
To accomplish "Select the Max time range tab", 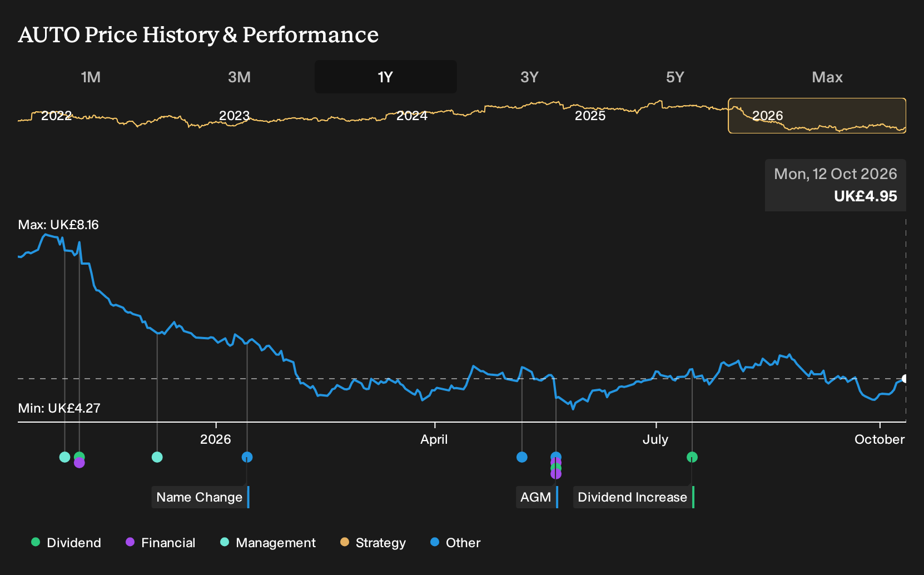I will tap(827, 77).
